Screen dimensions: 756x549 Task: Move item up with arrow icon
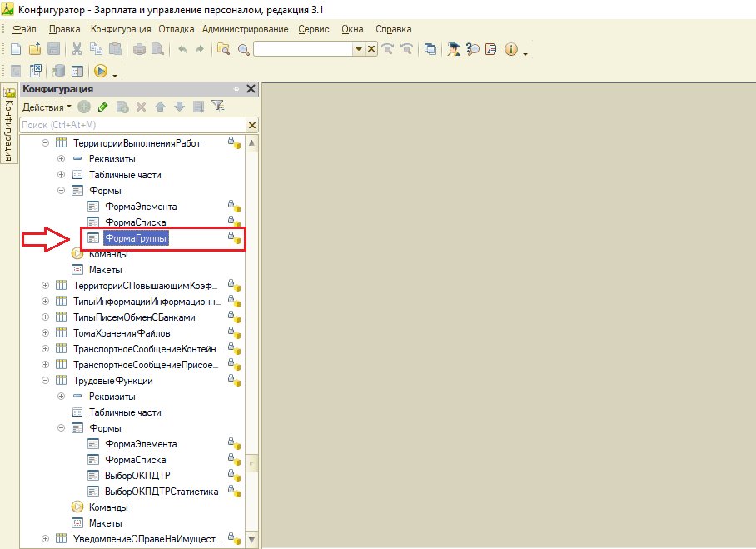(160, 107)
